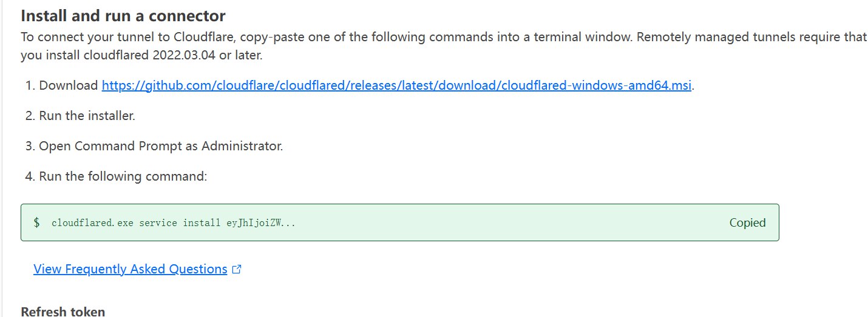Image resolution: width=868 pixels, height=317 pixels.
Task: Click 'Run the following command:' step text
Action: pos(123,177)
